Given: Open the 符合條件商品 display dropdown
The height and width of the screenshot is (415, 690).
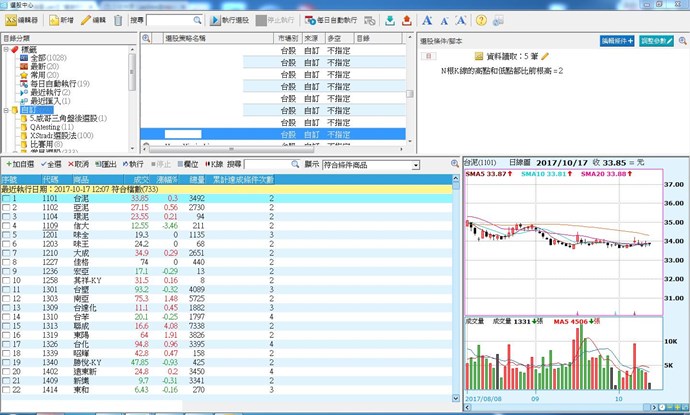Looking at the screenshot, I should [x=372, y=165].
